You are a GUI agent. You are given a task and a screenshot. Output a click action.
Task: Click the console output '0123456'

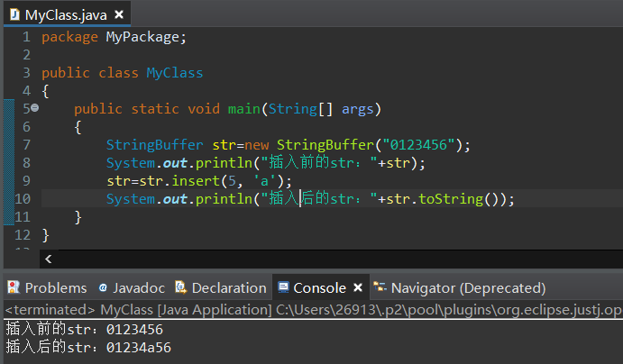tap(134, 330)
